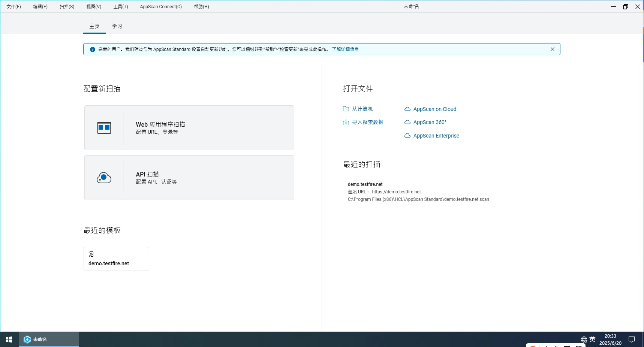
Task: Start API 扫描 configuration
Action: [189, 178]
